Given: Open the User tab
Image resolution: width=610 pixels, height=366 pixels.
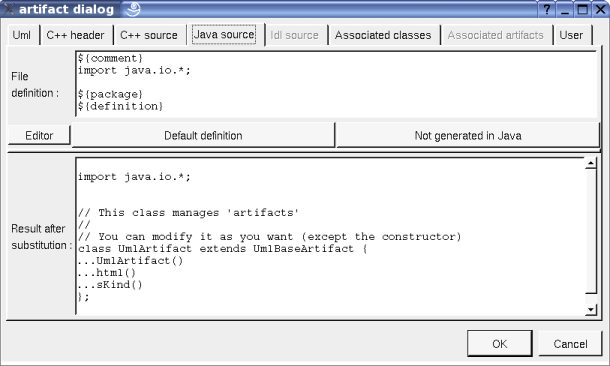Looking at the screenshot, I should (572, 35).
